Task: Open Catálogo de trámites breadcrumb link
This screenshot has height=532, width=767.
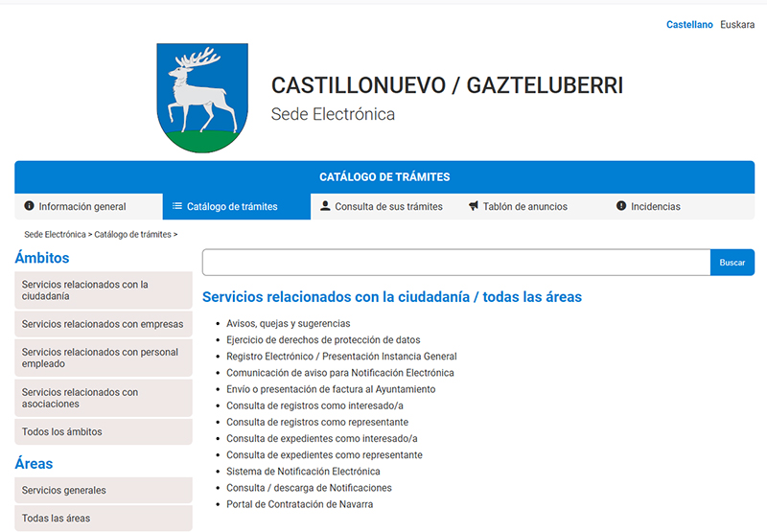Action: coord(132,235)
